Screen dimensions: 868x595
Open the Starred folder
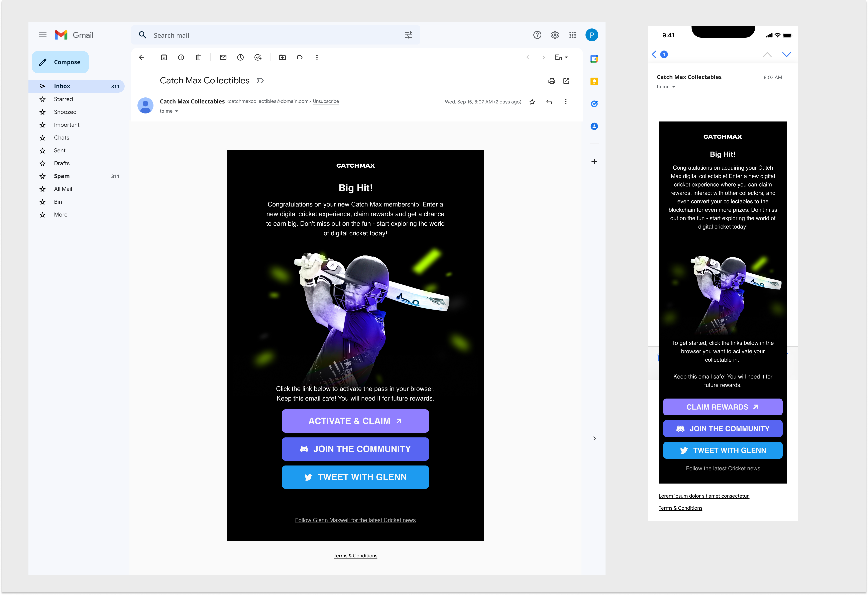pyautogui.click(x=77, y=99)
